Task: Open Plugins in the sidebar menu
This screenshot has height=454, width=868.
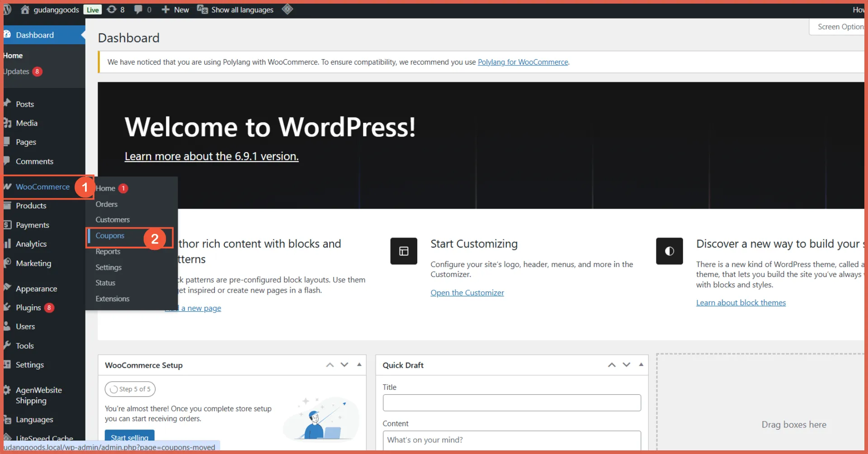Action: (x=28, y=308)
